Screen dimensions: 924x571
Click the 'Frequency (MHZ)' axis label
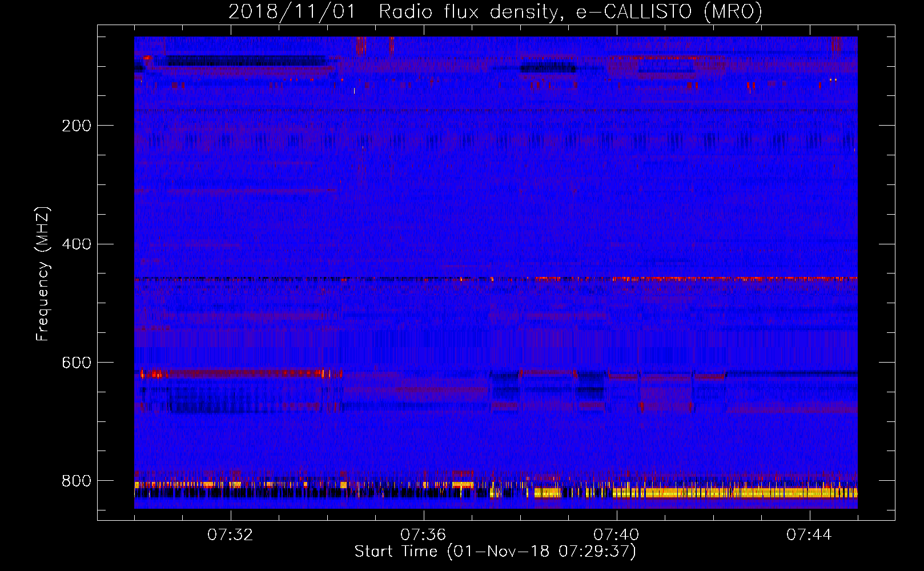[42, 274]
